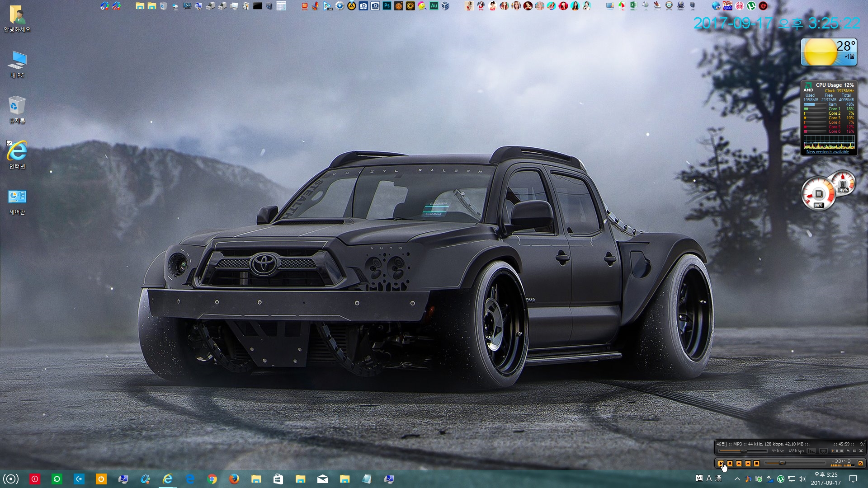Screen dimensions: 868x488
Task: Launch Adobe Audition from the top dock
Action: click(434, 6)
